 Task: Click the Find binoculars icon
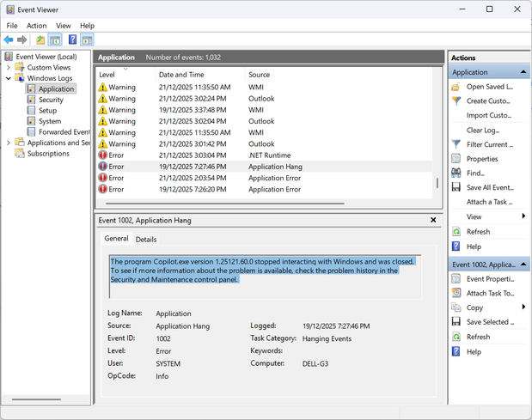click(456, 173)
